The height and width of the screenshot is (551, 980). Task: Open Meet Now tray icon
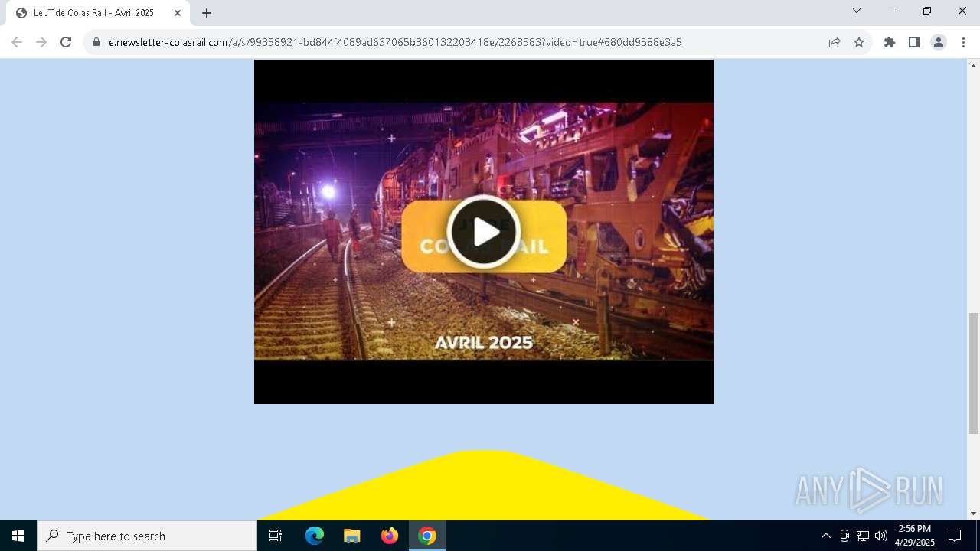tap(844, 536)
